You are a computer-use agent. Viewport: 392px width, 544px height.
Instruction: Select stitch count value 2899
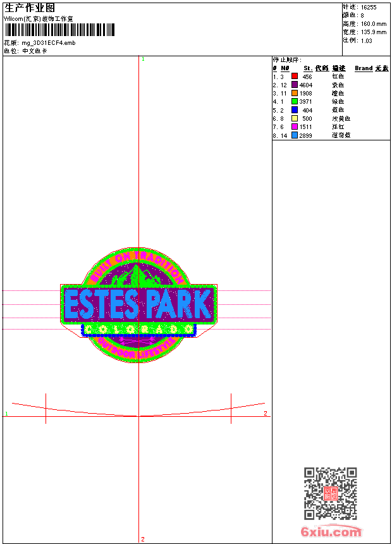pos(306,135)
